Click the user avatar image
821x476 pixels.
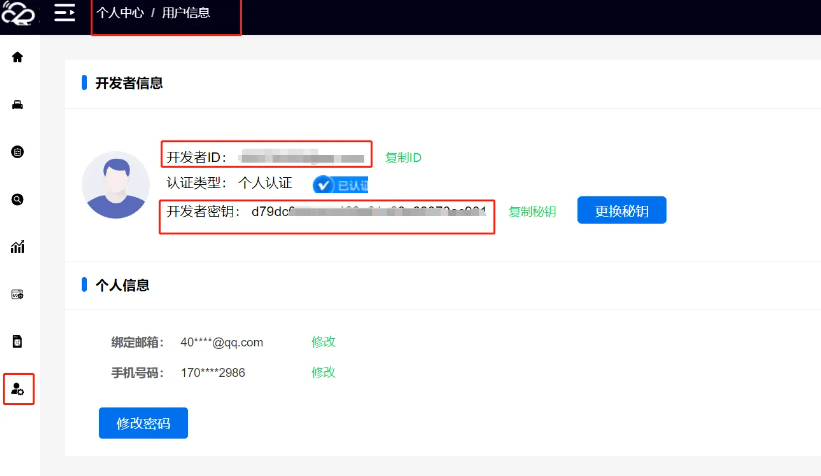tap(117, 185)
